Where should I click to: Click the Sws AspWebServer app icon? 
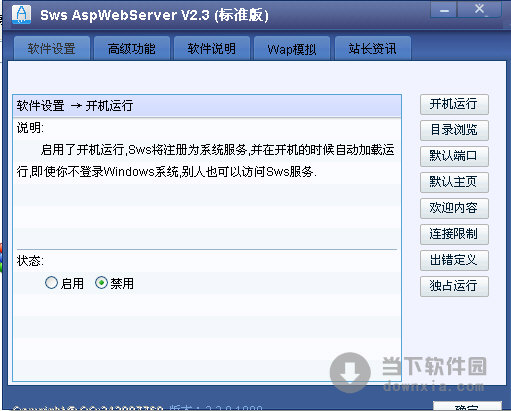point(21,15)
